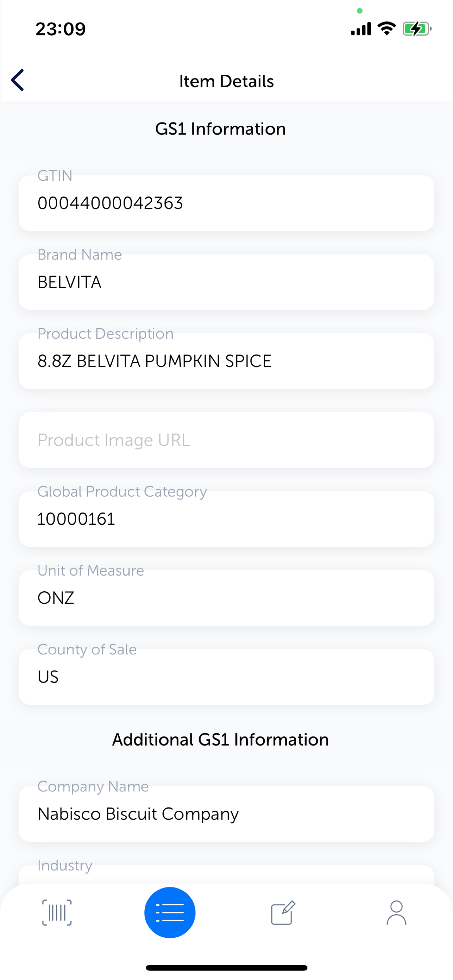The image size is (453, 980).
Task: Open the user profile tab icon
Action: (x=396, y=913)
